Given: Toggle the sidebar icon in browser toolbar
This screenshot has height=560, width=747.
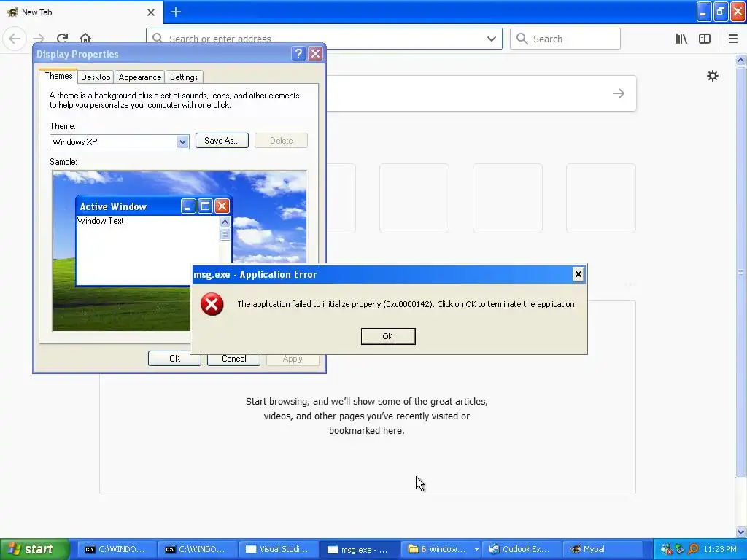Looking at the screenshot, I should click(705, 39).
